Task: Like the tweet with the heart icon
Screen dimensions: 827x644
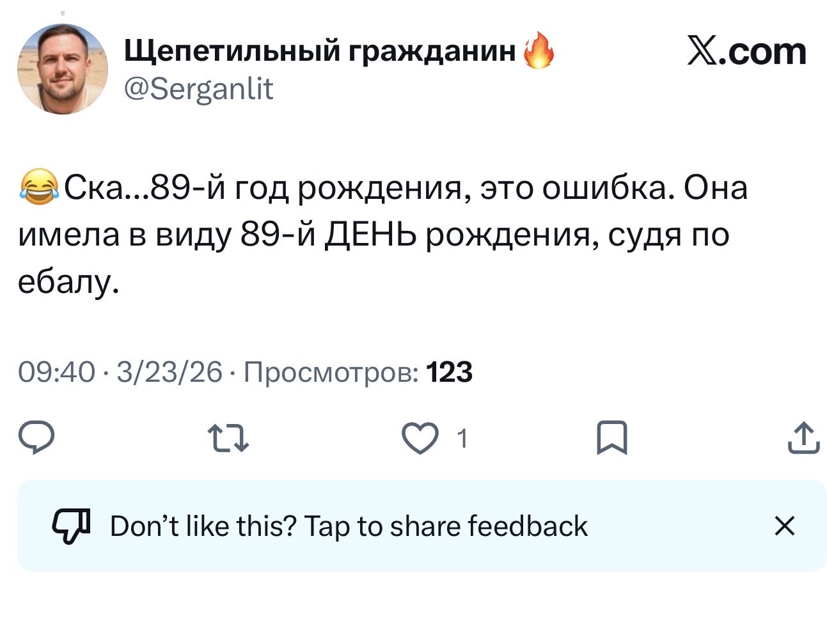Action: [419, 439]
